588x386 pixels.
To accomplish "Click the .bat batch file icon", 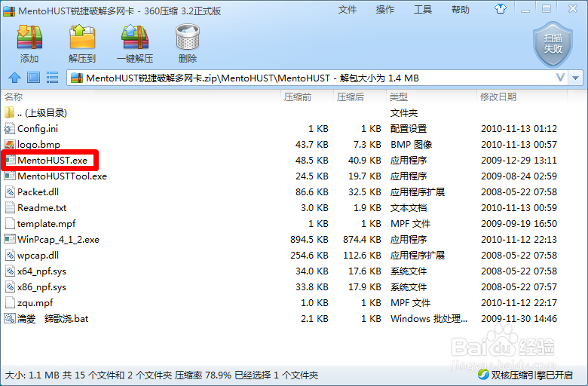I will [x=9, y=318].
